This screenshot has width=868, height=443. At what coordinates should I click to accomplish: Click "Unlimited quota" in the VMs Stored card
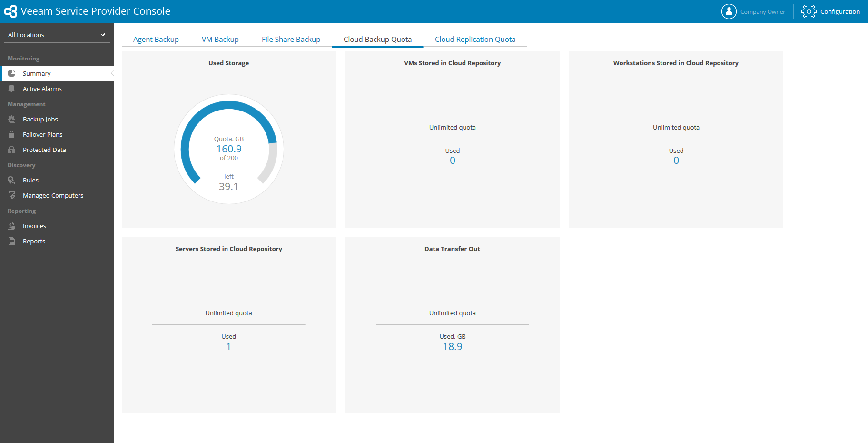[x=453, y=127]
